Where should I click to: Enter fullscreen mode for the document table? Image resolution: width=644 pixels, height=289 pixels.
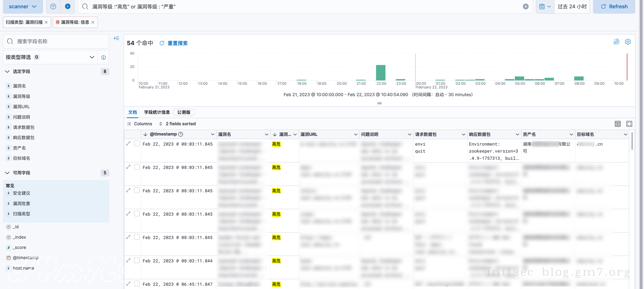(x=629, y=124)
